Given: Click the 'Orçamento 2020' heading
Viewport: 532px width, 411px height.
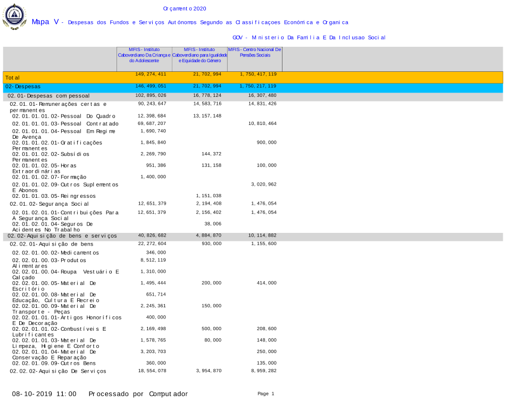Looking at the screenshot, I should [x=185, y=9].
